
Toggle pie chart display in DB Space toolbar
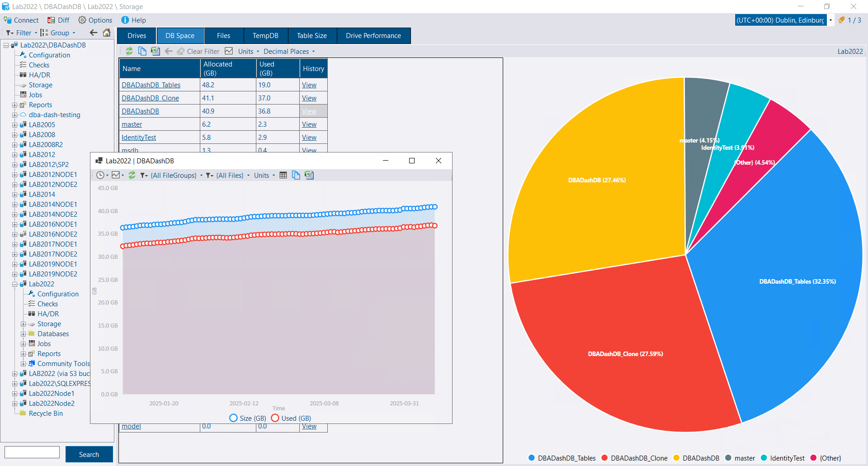(229, 51)
